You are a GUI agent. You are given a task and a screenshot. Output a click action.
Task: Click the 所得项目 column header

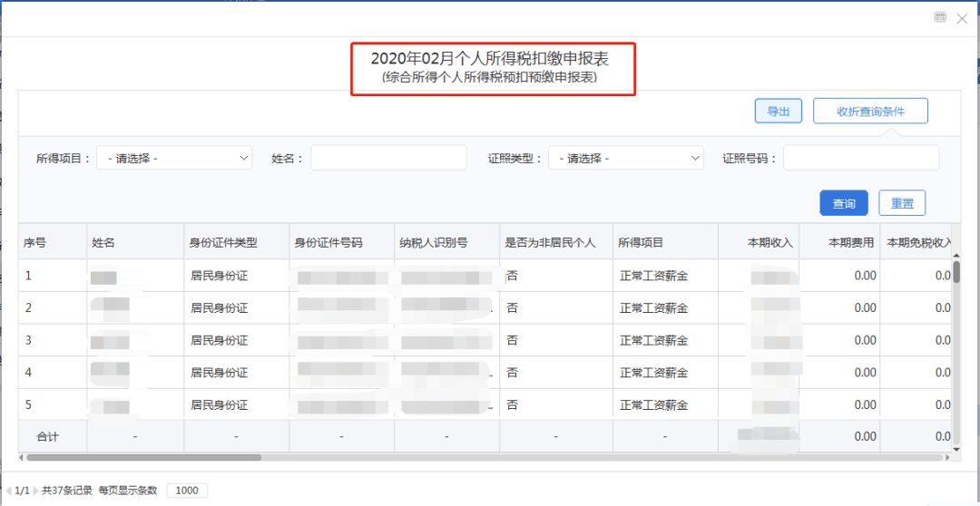pyautogui.click(x=666, y=243)
